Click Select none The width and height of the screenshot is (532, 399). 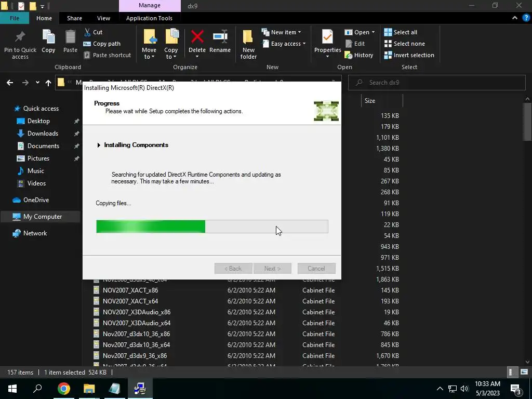click(404, 44)
